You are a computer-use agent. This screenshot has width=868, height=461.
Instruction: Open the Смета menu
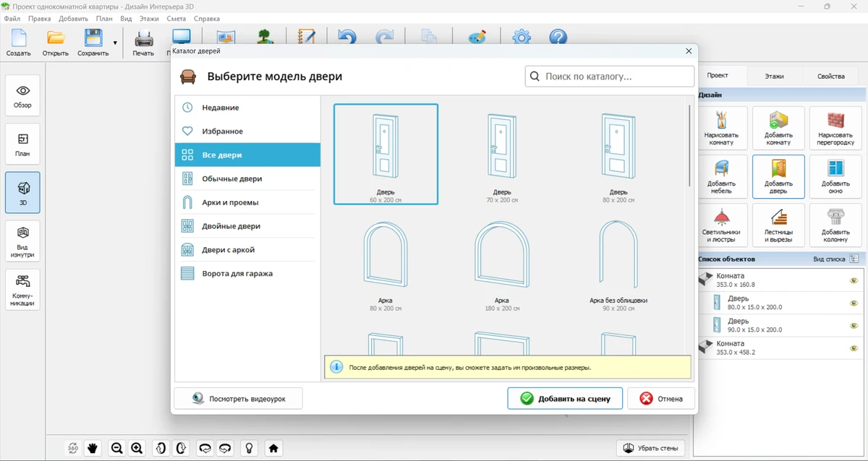(x=176, y=19)
